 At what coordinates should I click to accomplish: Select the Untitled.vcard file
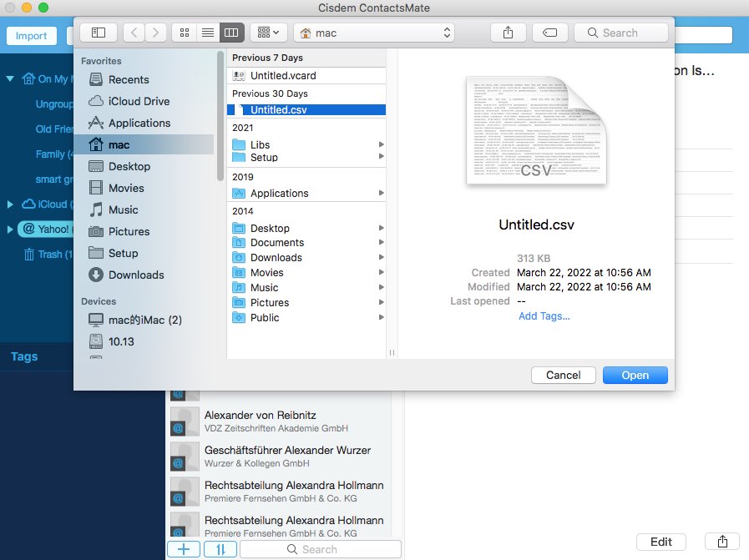pyautogui.click(x=306, y=75)
